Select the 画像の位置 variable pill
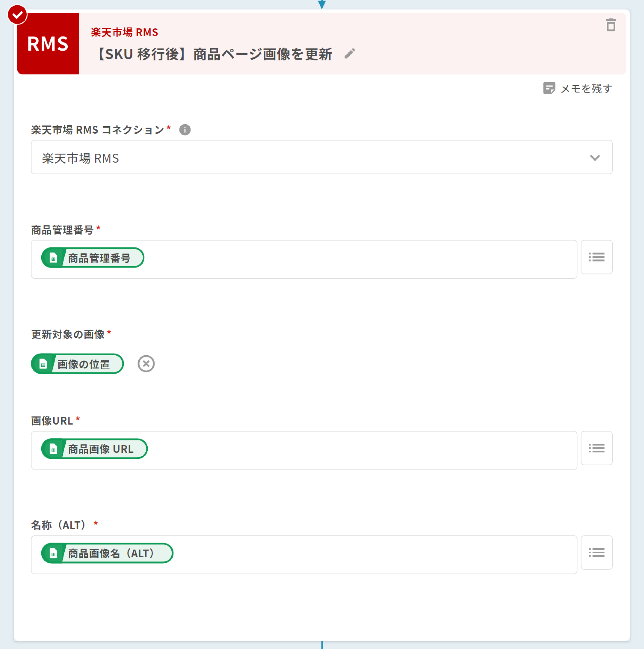This screenshot has width=644, height=649. (x=77, y=364)
